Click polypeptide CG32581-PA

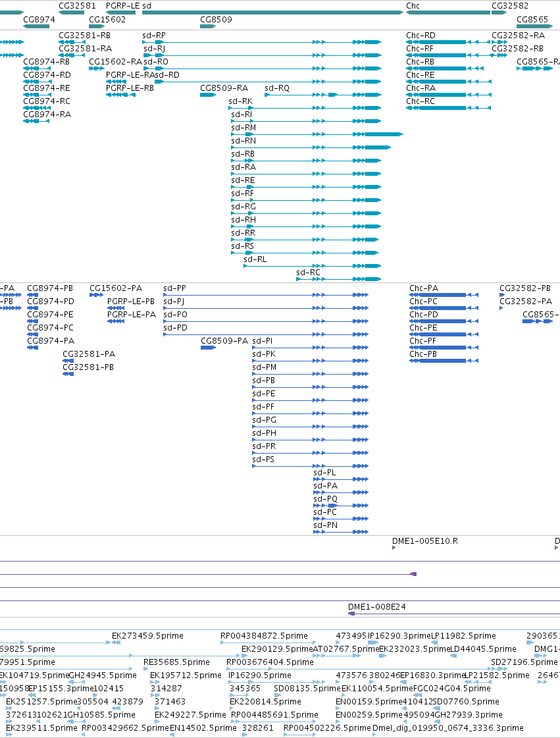[x=68, y=361]
